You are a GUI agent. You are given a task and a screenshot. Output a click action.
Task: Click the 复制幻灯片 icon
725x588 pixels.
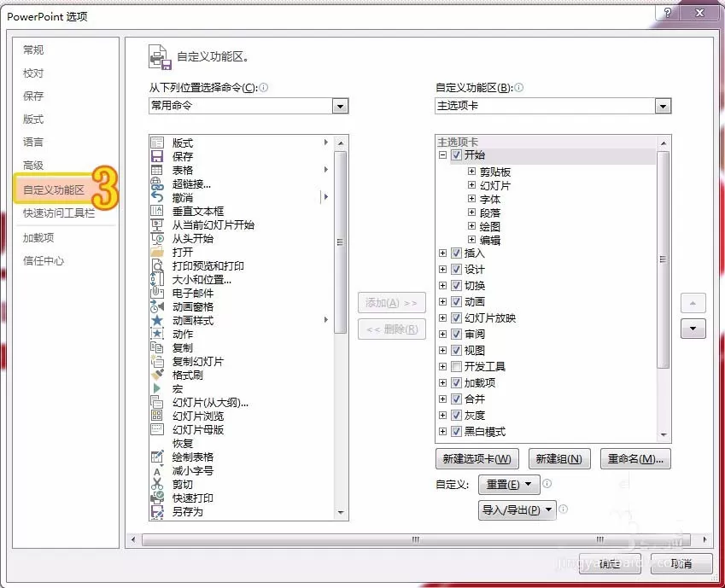(x=157, y=361)
